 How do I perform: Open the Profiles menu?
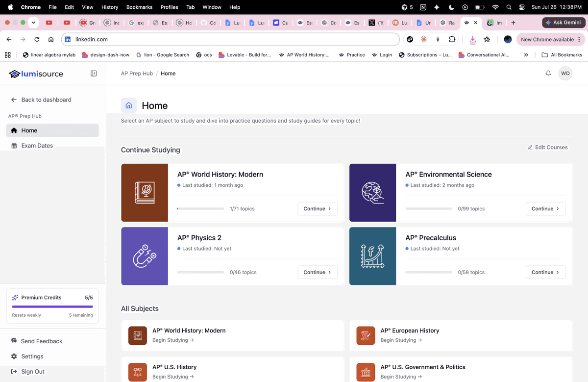[x=170, y=7]
